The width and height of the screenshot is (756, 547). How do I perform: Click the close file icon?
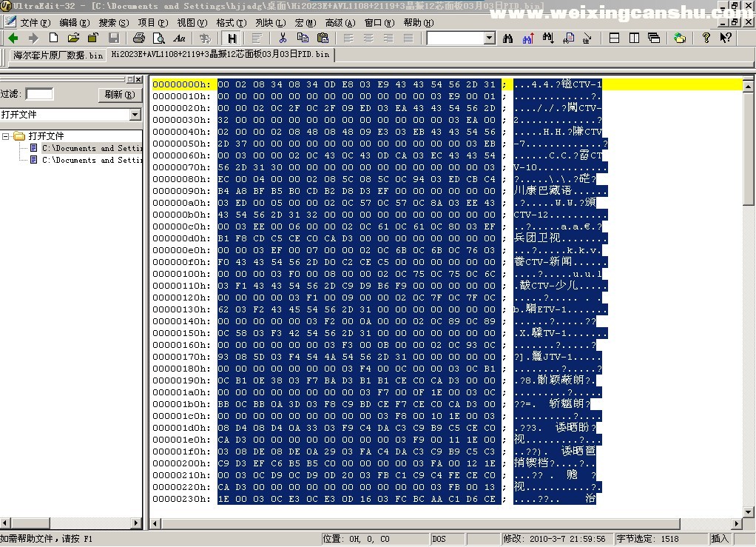coord(93,38)
